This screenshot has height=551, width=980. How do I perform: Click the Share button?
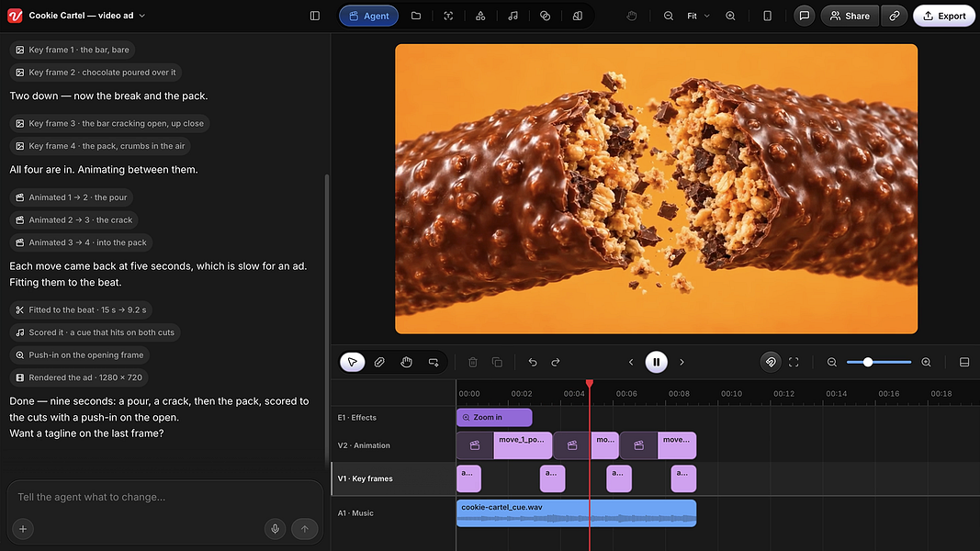coord(850,16)
